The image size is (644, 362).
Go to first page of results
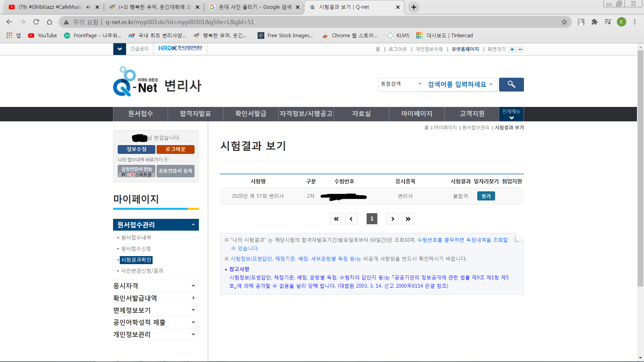[336, 219]
